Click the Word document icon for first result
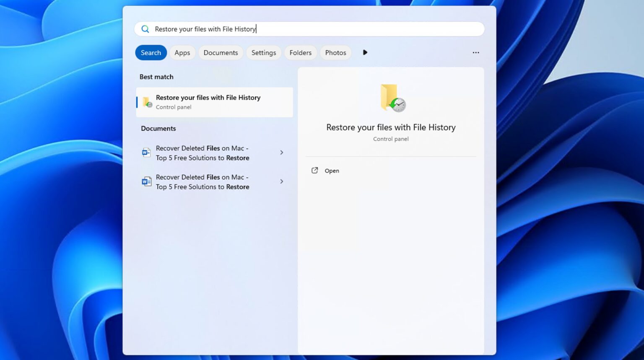 click(x=145, y=153)
